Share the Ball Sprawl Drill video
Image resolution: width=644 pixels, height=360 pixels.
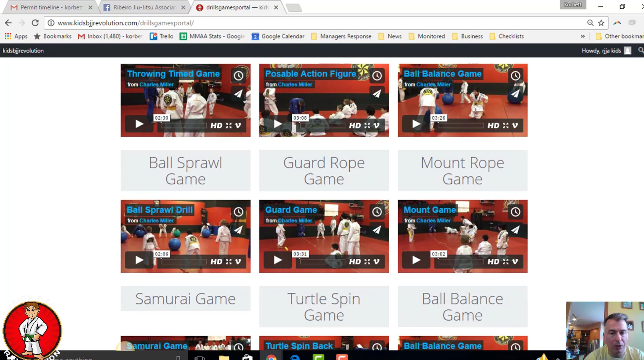pyautogui.click(x=238, y=230)
